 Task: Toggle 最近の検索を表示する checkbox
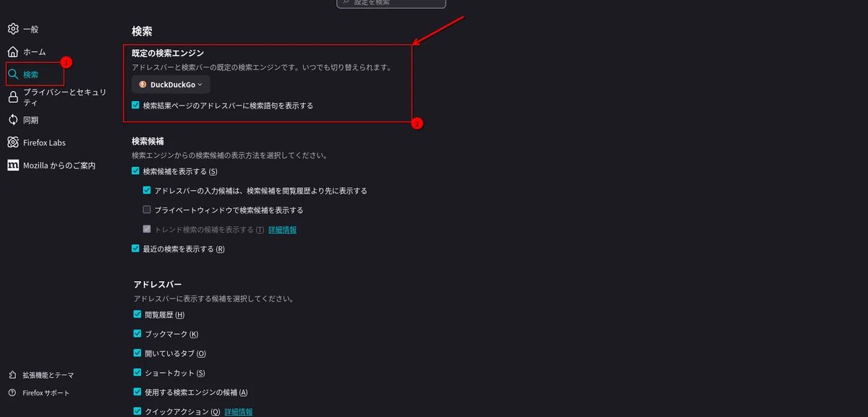point(136,249)
